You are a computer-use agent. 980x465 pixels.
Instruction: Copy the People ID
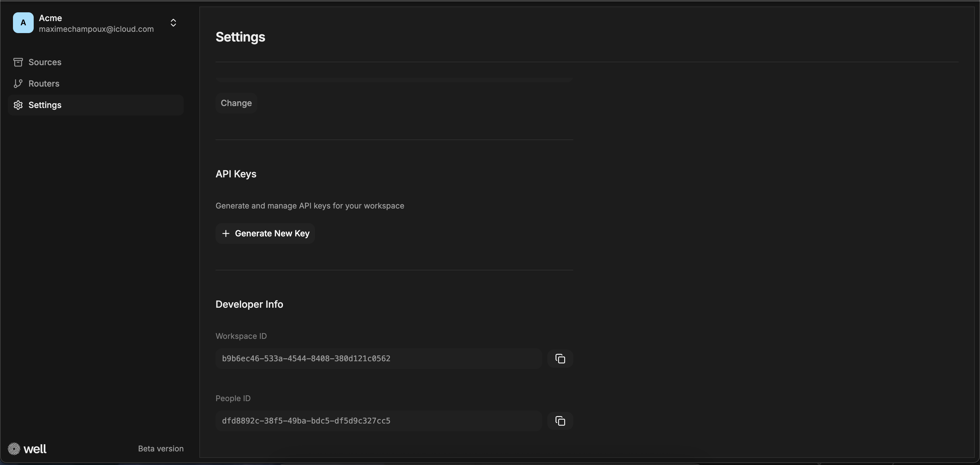(x=560, y=421)
